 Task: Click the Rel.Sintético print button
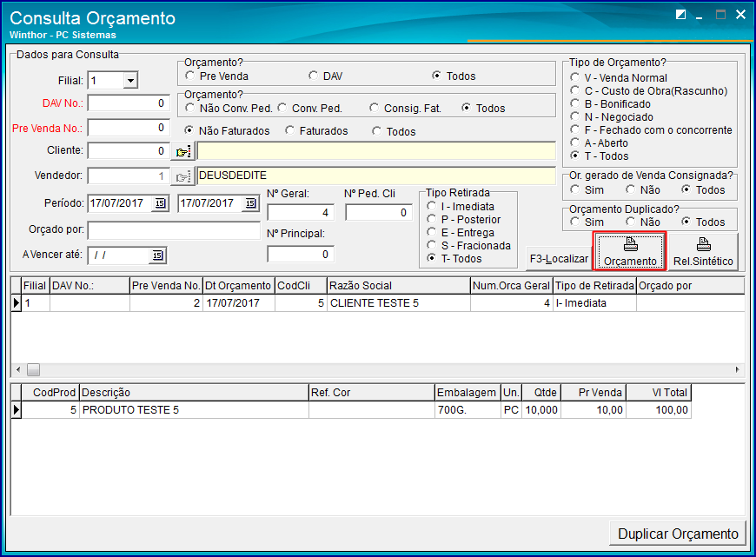(x=703, y=251)
